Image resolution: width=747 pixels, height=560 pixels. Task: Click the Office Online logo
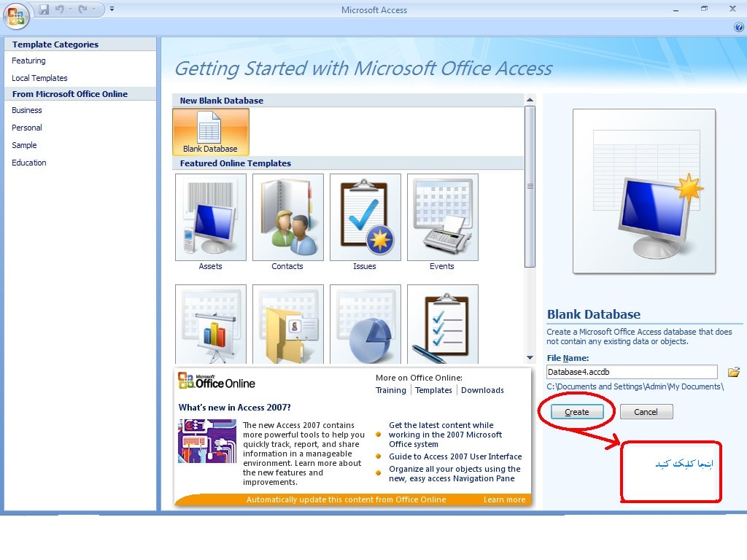click(217, 381)
